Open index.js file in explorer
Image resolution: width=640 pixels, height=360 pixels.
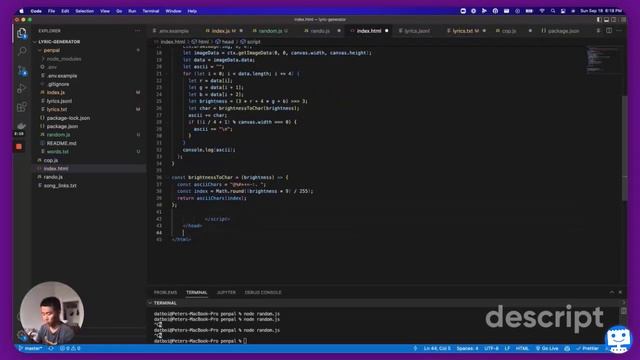click(56, 93)
